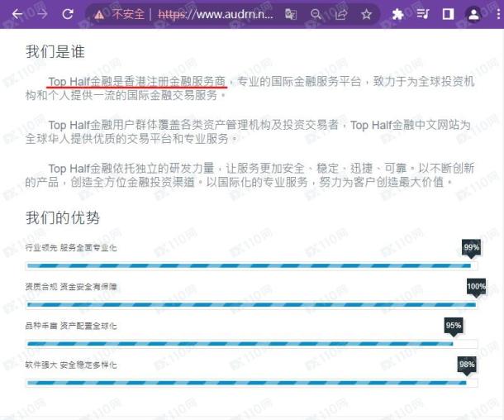
Task: Click the 95% progress bar
Action: pyautogui.click(x=251, y=344)
